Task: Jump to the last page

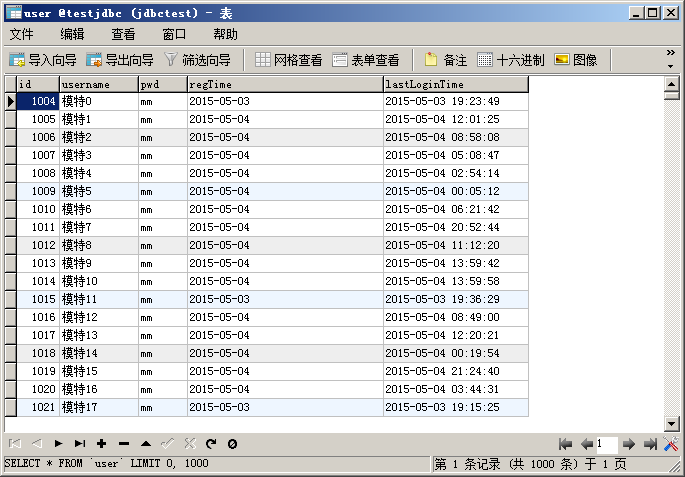Action: 650,445
